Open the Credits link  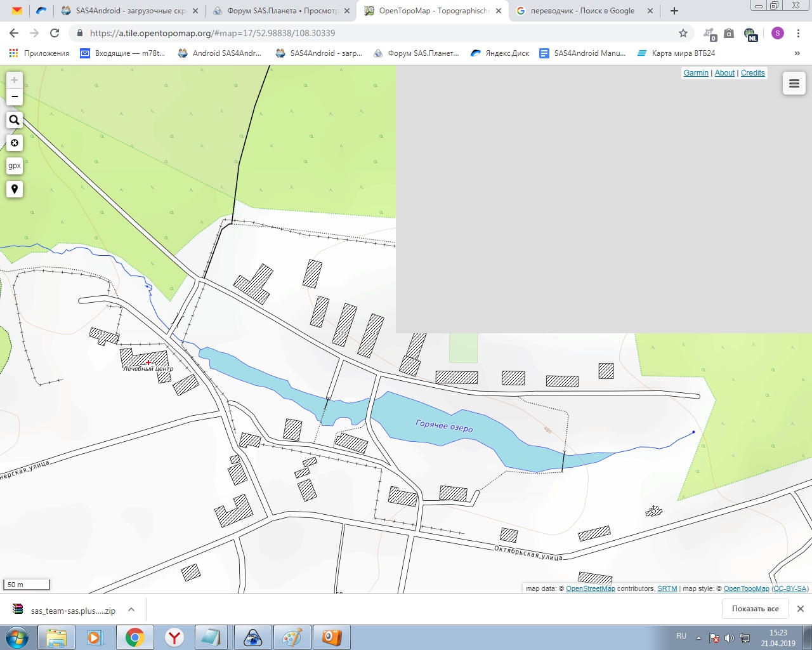[x=753, y=73]
